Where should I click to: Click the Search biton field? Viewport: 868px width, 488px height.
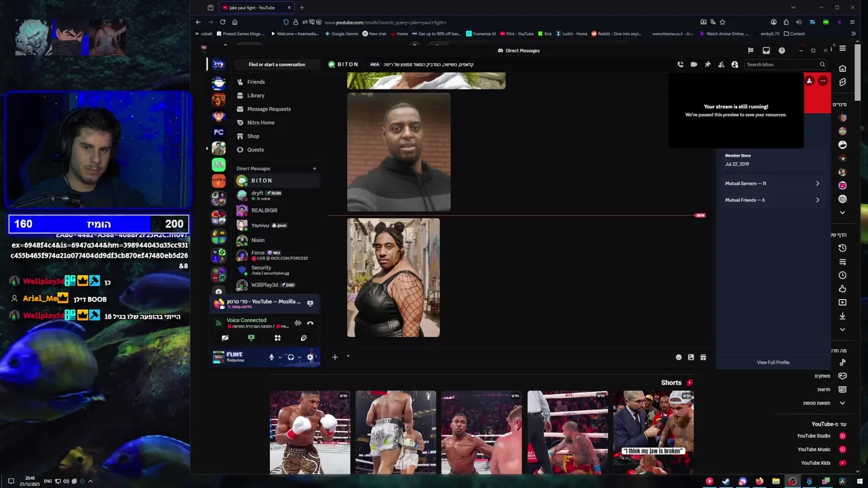click(x=785, y=64)
